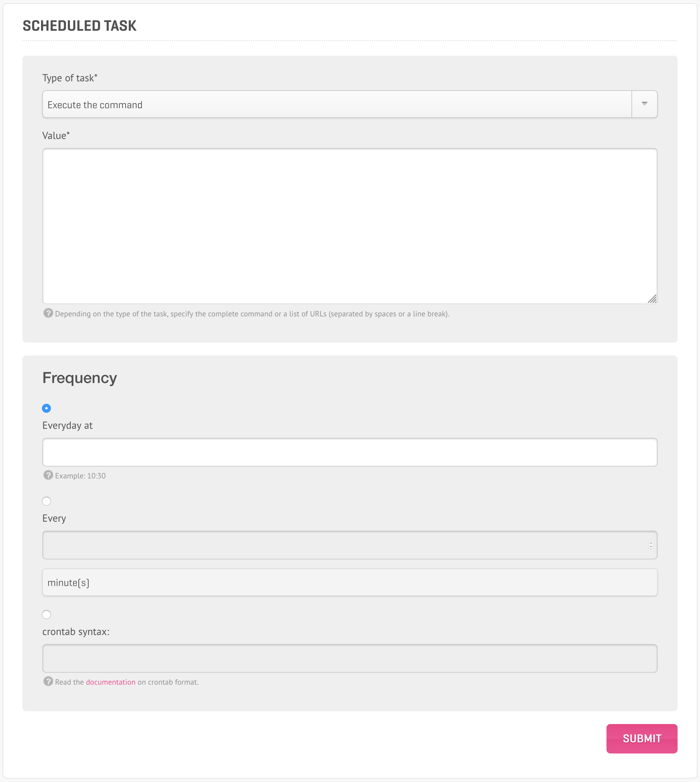Click the help icon beside Example: 10:30
700x782 pixels.
click(x=48, y=475)
